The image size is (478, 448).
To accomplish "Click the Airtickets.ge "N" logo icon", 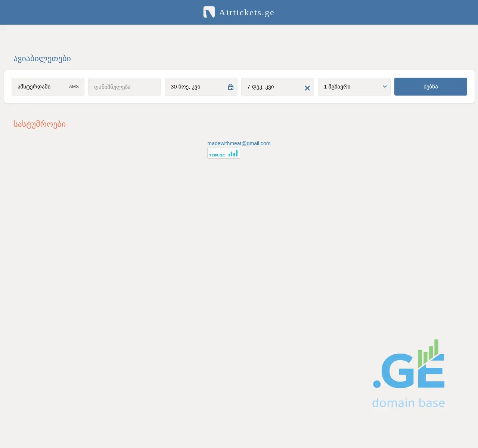I will [x=209, y=12].
